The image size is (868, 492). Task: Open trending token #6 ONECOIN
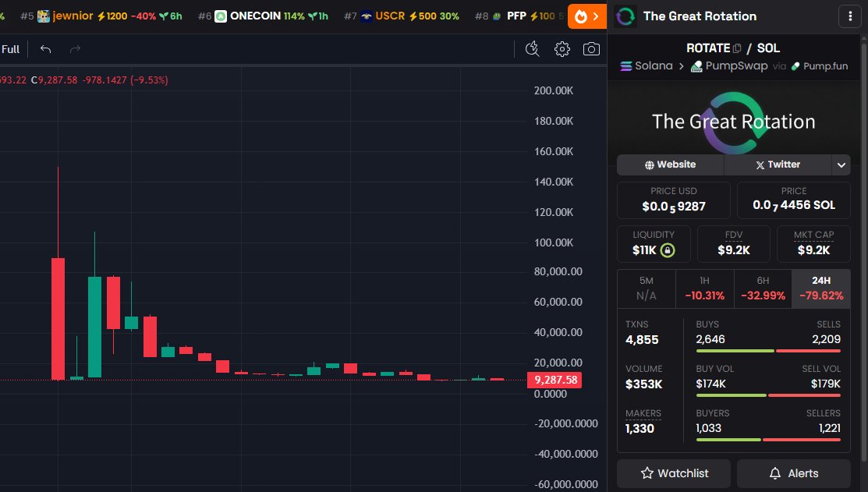[x=263, y=16]
